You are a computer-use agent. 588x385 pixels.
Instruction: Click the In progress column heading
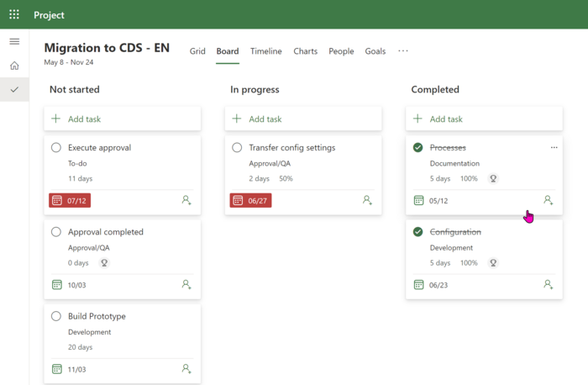255,89
